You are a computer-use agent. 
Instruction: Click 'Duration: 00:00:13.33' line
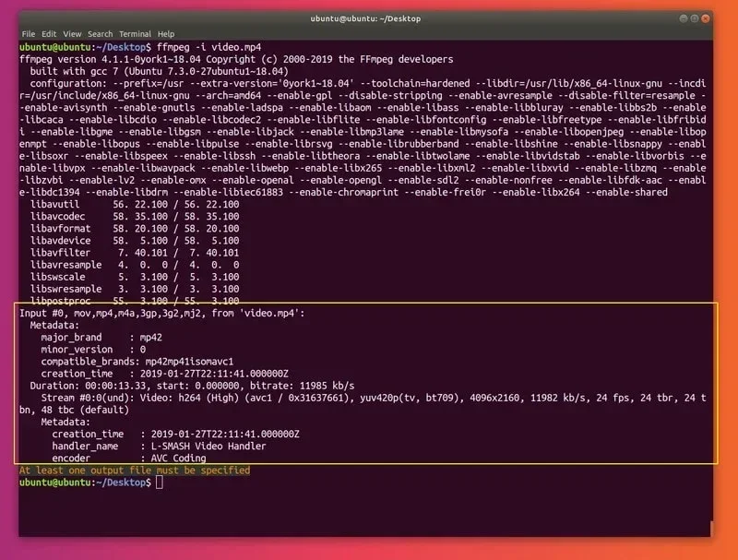tap(192, 386)
